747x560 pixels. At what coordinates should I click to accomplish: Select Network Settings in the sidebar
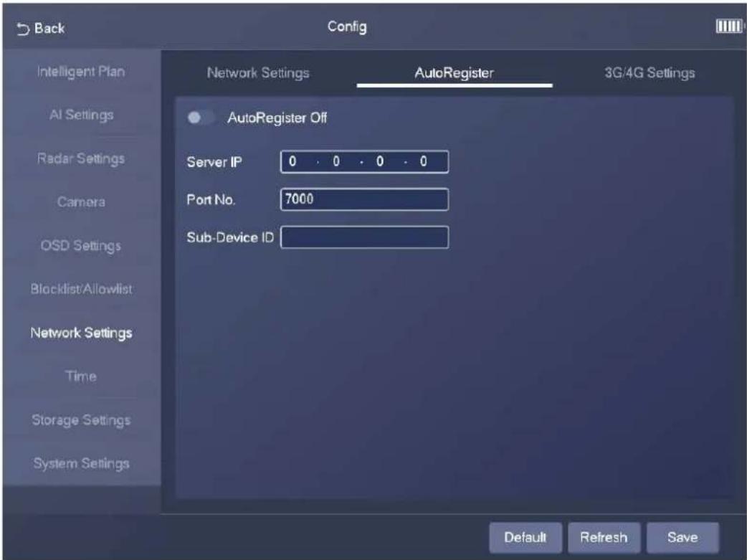click(x=82, y=333)
